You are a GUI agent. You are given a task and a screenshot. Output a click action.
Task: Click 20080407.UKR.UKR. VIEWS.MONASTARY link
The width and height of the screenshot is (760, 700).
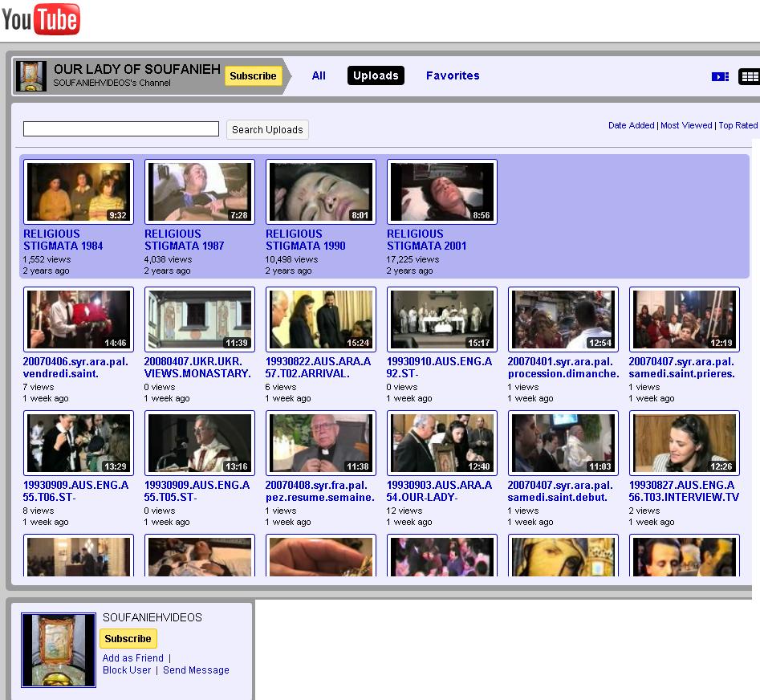197,368
